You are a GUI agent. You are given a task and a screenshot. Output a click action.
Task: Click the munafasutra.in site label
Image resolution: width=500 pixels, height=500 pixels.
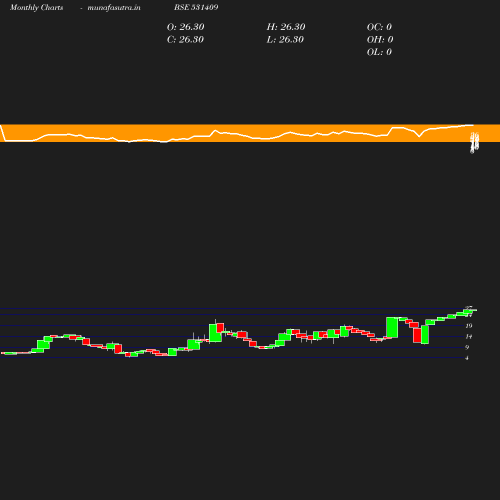point(114,7)
